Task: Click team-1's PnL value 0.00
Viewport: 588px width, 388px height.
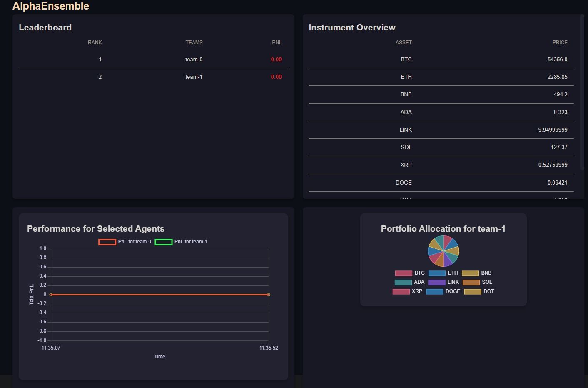Action: tap(277, 77)
